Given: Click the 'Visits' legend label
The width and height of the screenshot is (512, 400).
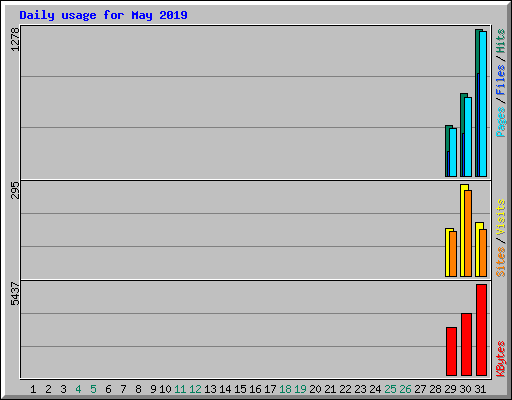Looking at the screenshot, I should pyautogui.click(x=501, y=217).
